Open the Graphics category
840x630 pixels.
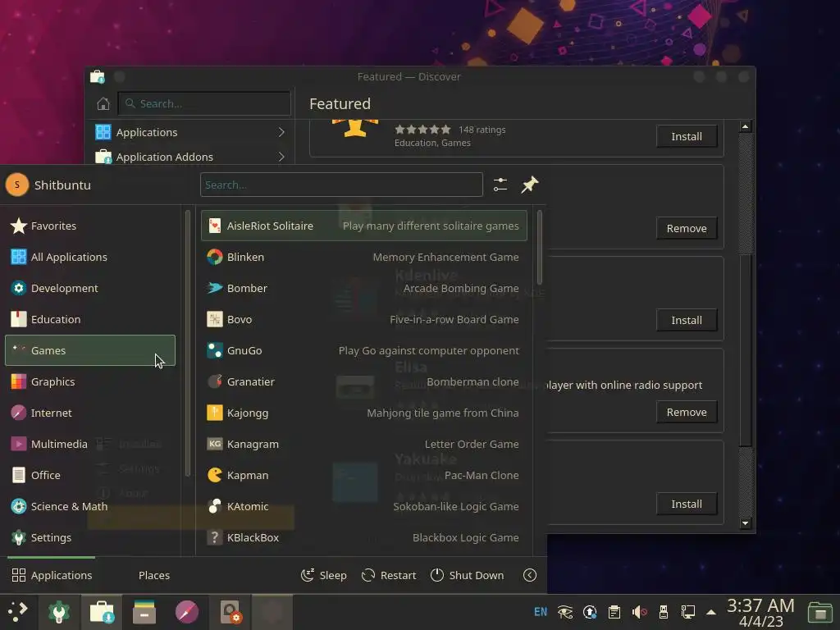pyautogui.click(x=90, y=381)
